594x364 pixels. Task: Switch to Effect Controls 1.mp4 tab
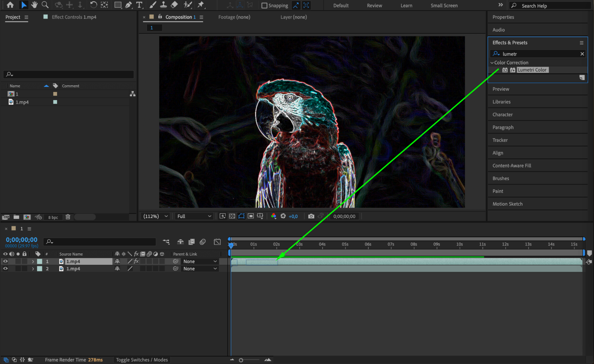[74, 17]
